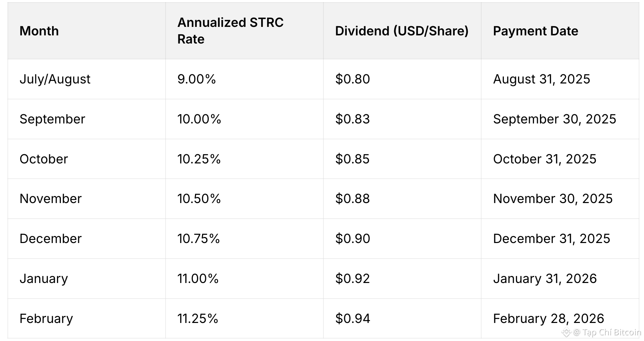
Task: Select the 10.75% rate cell
Action: [x=199, y=238]
